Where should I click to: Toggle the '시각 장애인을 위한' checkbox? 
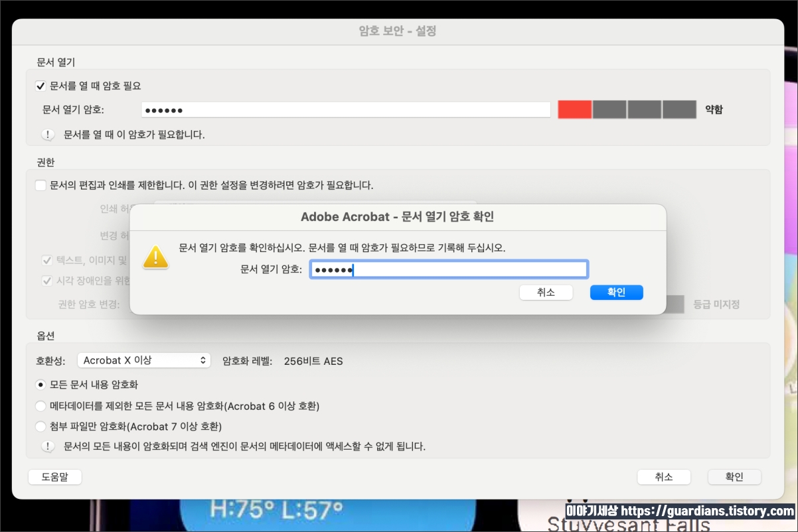click(x=47, y=281)
